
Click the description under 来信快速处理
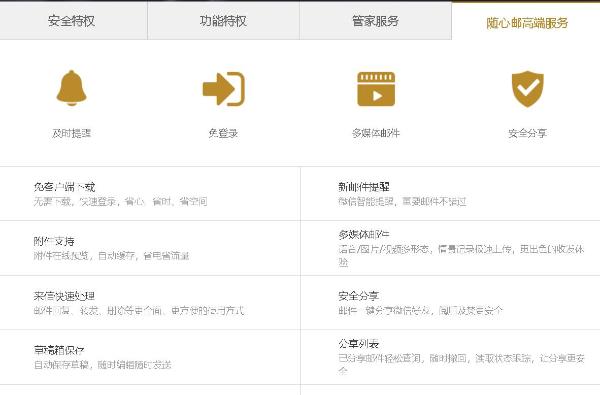139,310
